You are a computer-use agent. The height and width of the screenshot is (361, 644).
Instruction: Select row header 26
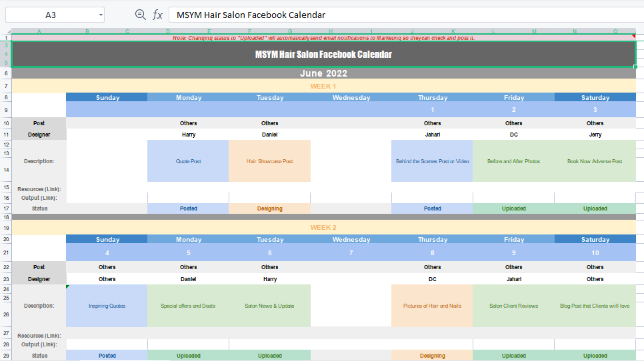tap(6, 314)
